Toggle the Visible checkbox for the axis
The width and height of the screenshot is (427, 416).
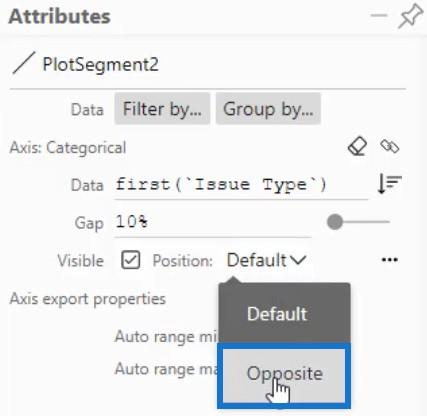(131, 260)
